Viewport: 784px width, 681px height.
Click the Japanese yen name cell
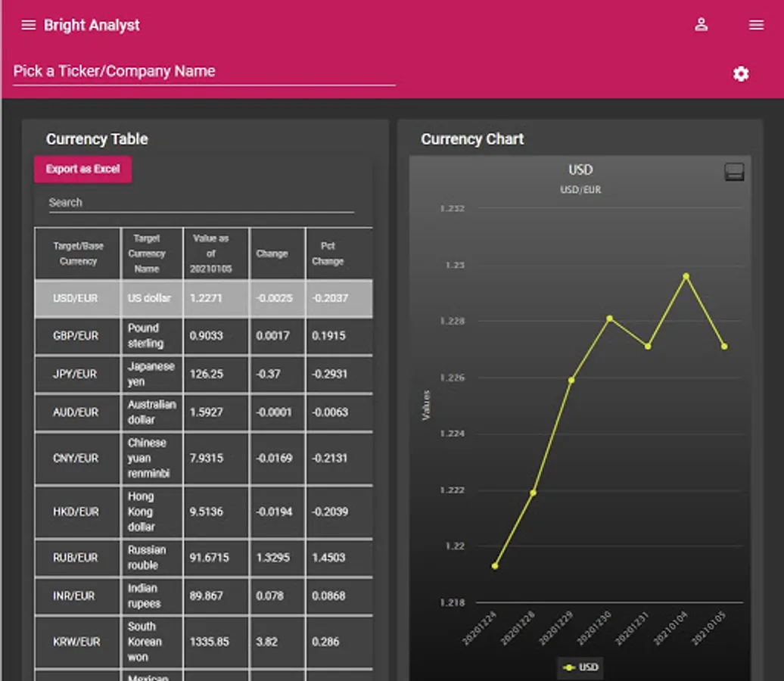coord(152,374)
